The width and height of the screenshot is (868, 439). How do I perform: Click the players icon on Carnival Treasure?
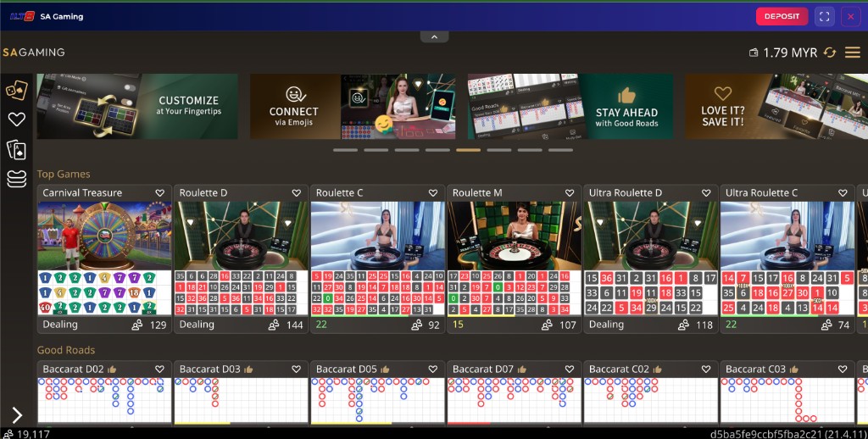point(137,325)
